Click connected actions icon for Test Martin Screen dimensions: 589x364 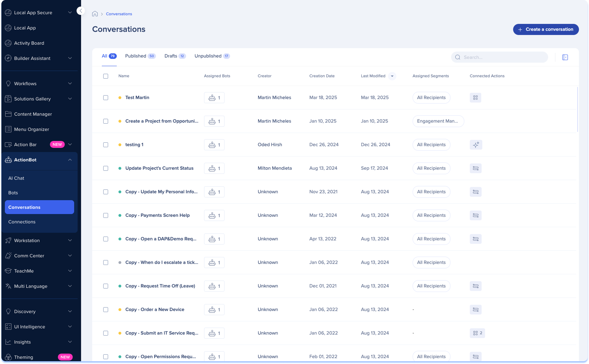(475, 98)
